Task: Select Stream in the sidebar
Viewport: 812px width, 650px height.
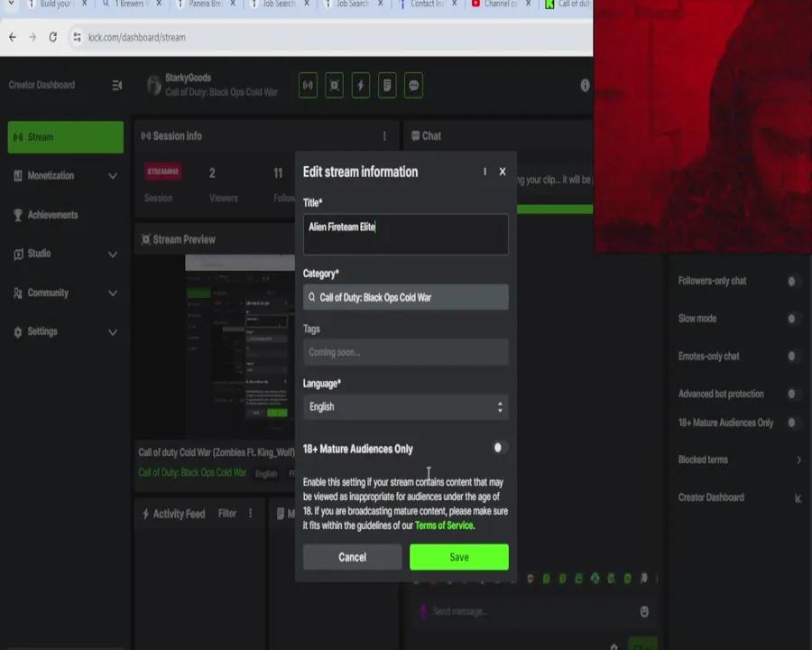Action: click(x=66, y=137)
